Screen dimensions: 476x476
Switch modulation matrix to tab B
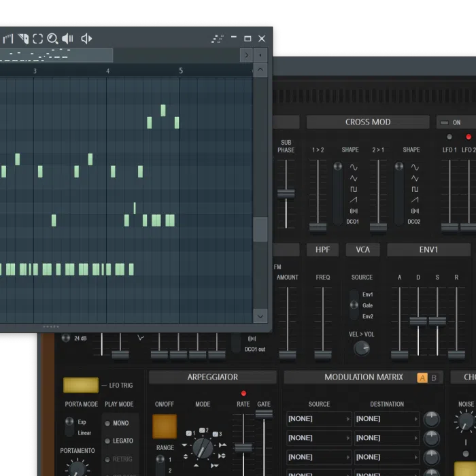pos(434,377)
